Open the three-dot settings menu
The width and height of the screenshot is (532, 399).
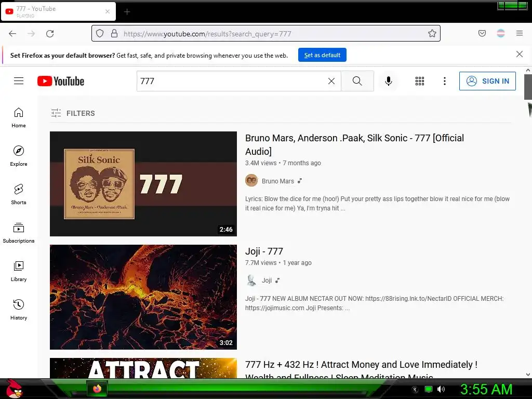pyautogui.click(x=445, y=81)
